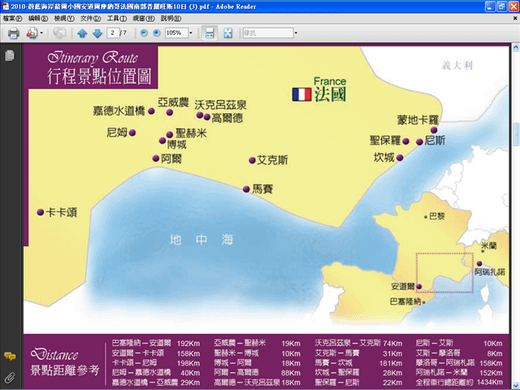
Task: Expand the Find box options dropdown
Action: click(x=296, y=33)
